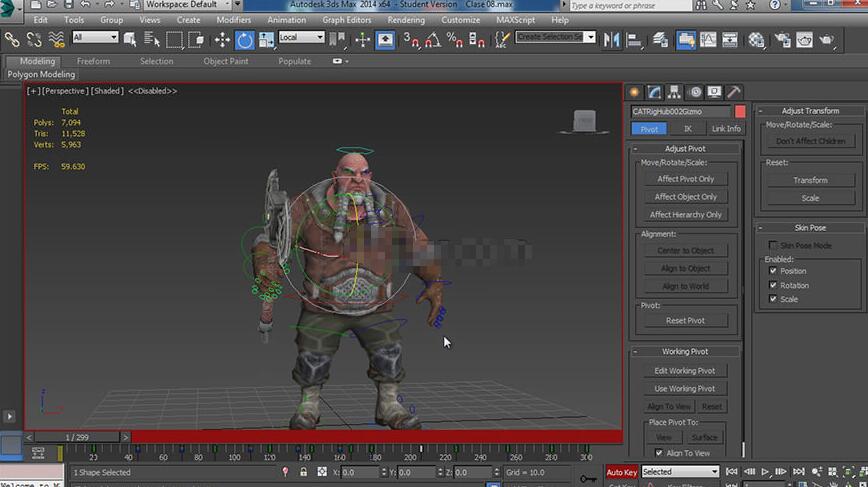Image resolution: width=868 pixels, height=487 pixels.
Task: Open the Graph Editors menu
Action: pos(347,20)
